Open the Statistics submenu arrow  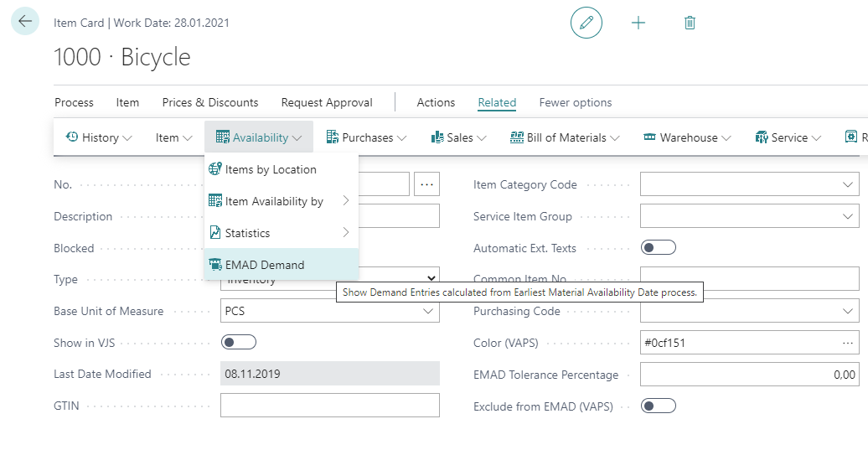click(x=345, y=232)
